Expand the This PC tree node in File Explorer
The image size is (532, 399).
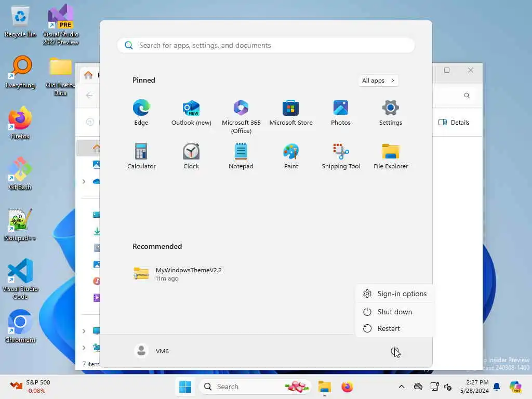84,331
